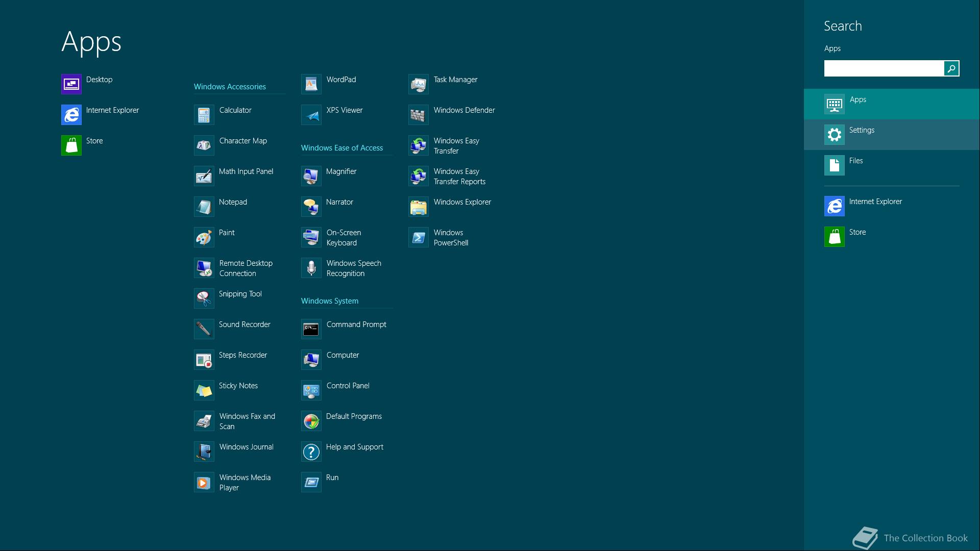Open the XPS Viewer icon
The height and width of the screenshot is (551, 980).
click(x=311, y=115)
